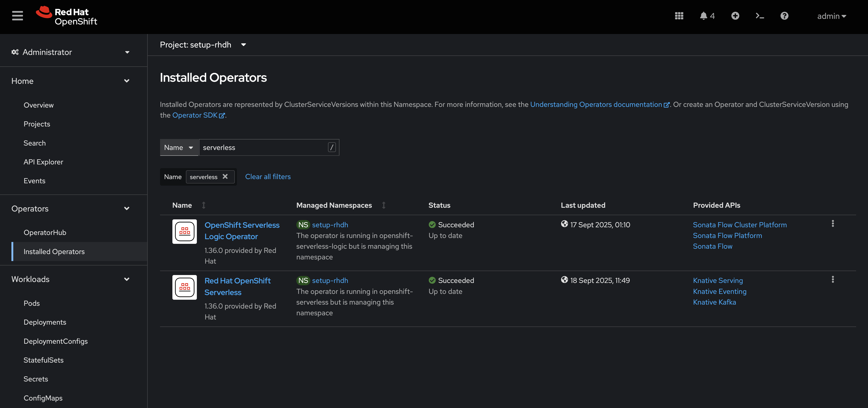Open kebab menu for Red Hat OpenShift Serverless
868x408 pixels.
pos(833,279)
